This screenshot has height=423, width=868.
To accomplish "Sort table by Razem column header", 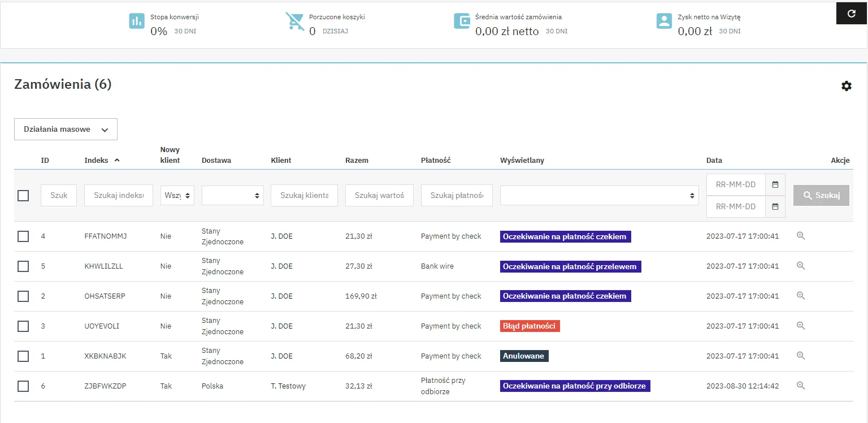I will click(357, 161).
